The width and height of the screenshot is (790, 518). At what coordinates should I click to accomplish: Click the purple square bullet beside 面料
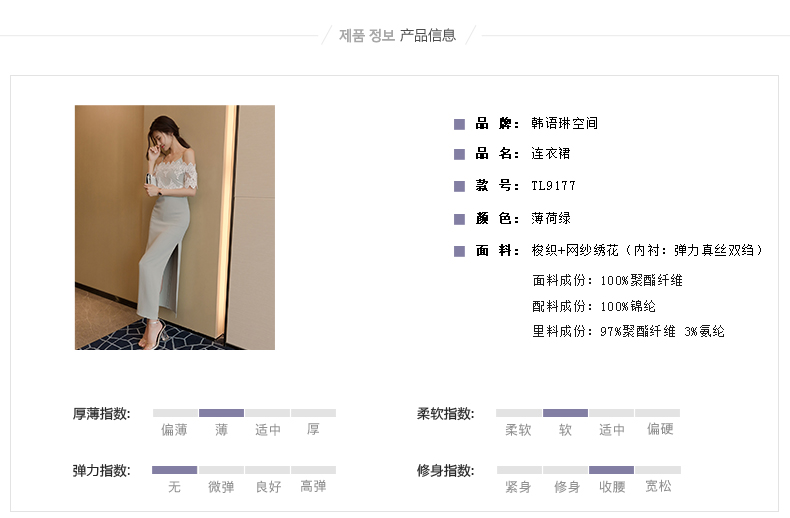pos(459,251)
